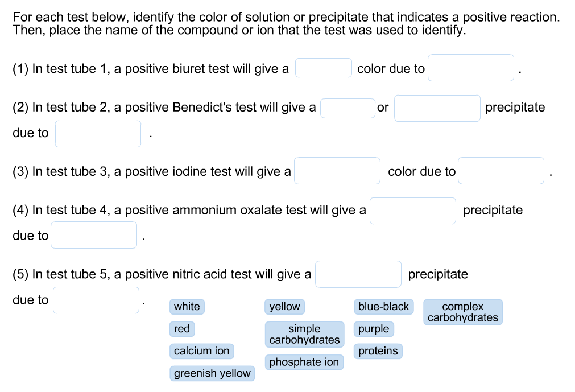Click the "due to" blank under the nitric acid question
Screen dimensions: 575x392
pos(96,300)
